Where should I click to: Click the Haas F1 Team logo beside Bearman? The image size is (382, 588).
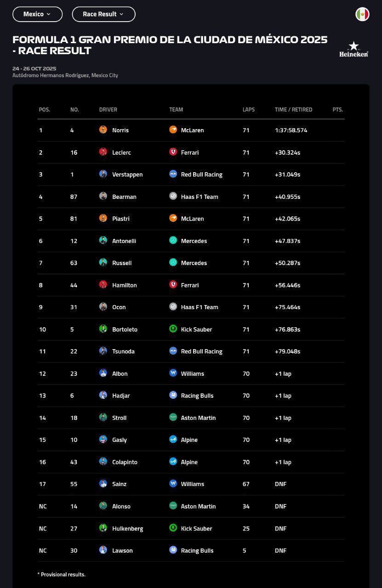[173, 196]
